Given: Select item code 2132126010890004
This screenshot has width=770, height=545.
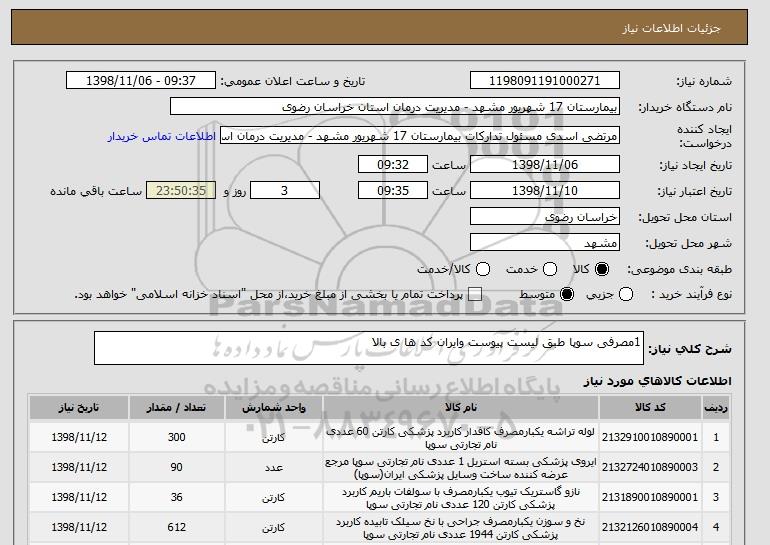Looking at the screenshot, I should 650,527.
